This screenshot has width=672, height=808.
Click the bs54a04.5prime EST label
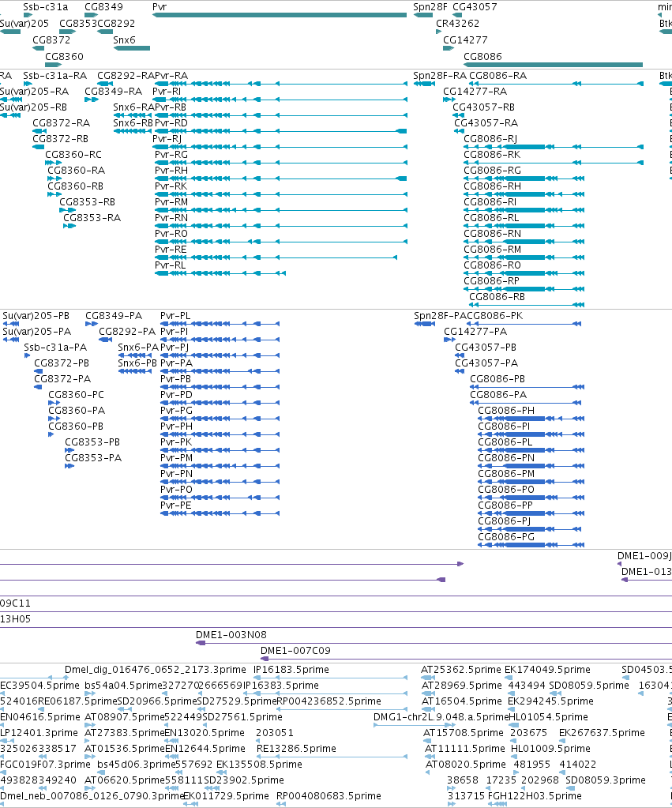123,686
